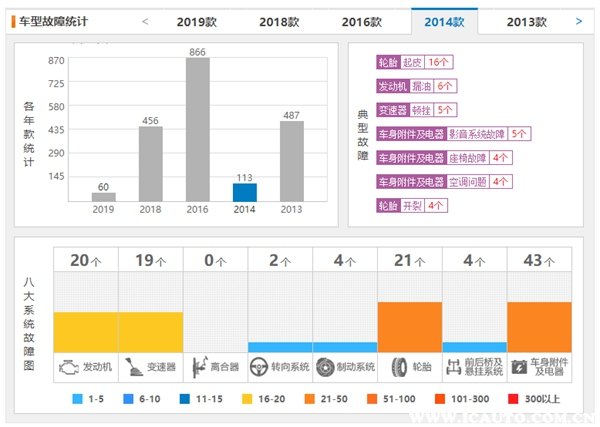Click the tire (轮胎) icon
This screenshot has width=600, height=427.
coord(397,367)
